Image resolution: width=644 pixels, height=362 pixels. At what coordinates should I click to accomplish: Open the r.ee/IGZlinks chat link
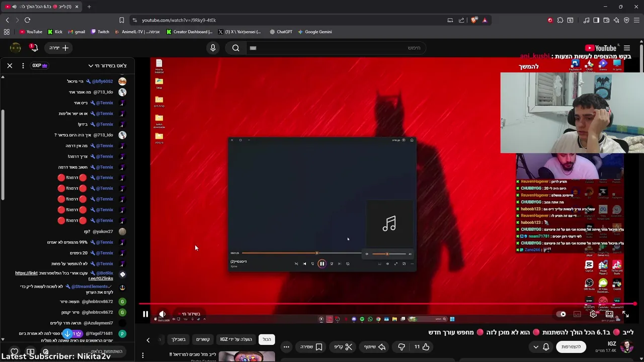[x=101, y=278]
